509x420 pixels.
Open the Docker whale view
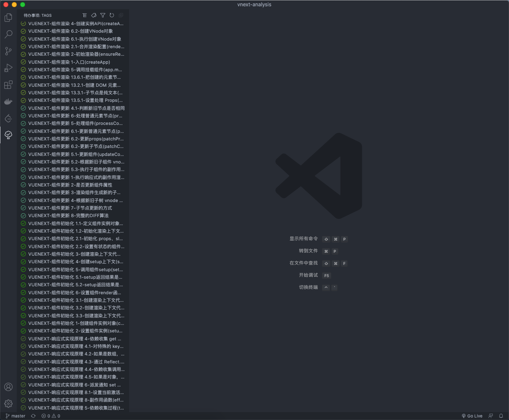click(8, 101)
